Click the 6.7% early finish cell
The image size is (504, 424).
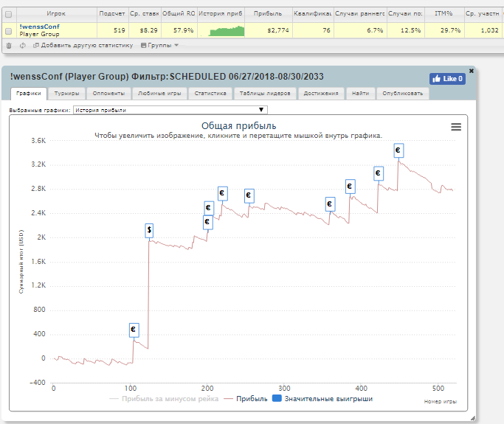click(360, 30)
